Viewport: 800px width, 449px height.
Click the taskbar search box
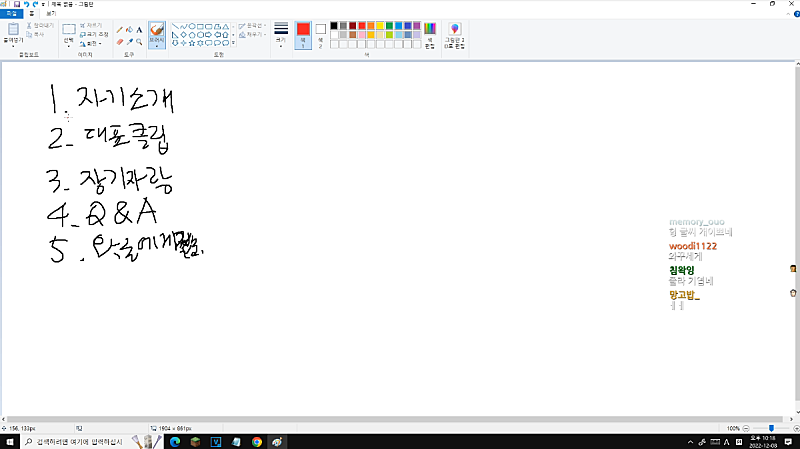pyautogui.click(x=91, y=442)
